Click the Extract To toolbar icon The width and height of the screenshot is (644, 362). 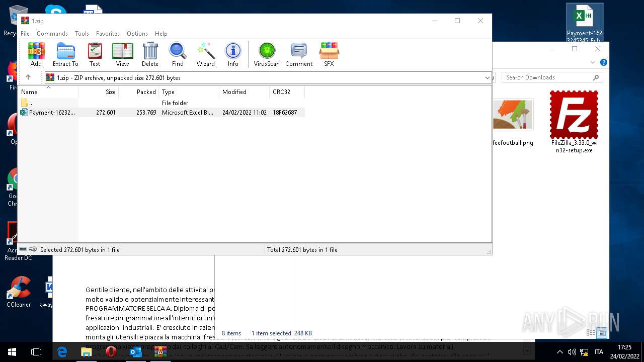pos(65,54)
